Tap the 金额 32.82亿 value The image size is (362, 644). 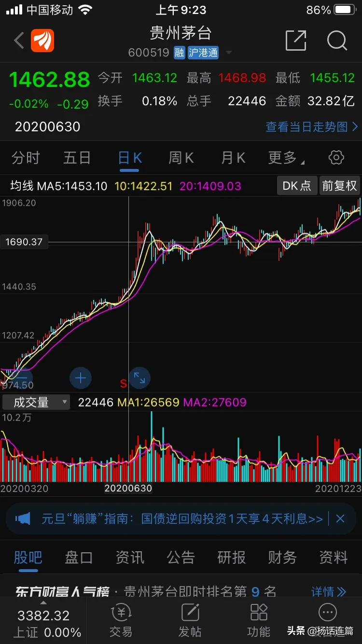click(331, 101)
